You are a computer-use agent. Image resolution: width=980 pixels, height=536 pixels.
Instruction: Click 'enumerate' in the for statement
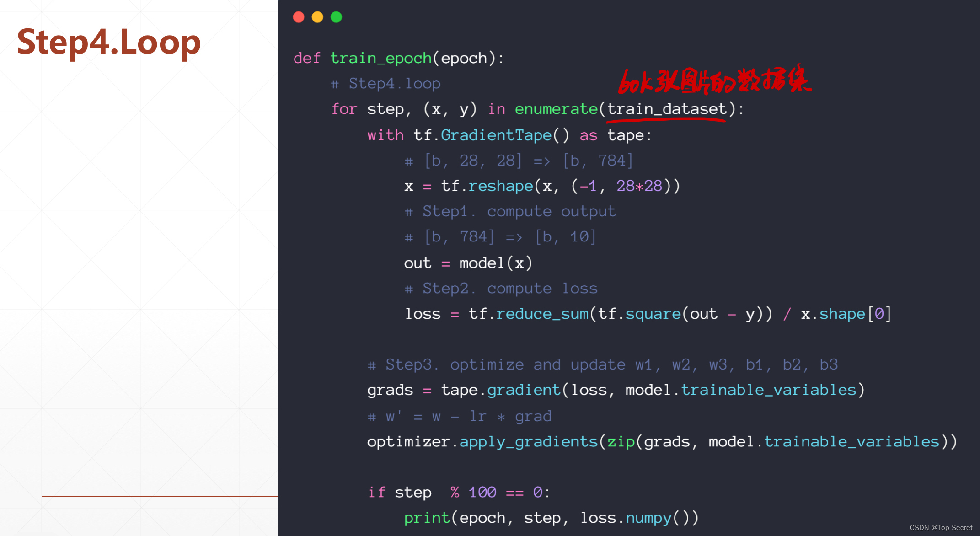556,109
